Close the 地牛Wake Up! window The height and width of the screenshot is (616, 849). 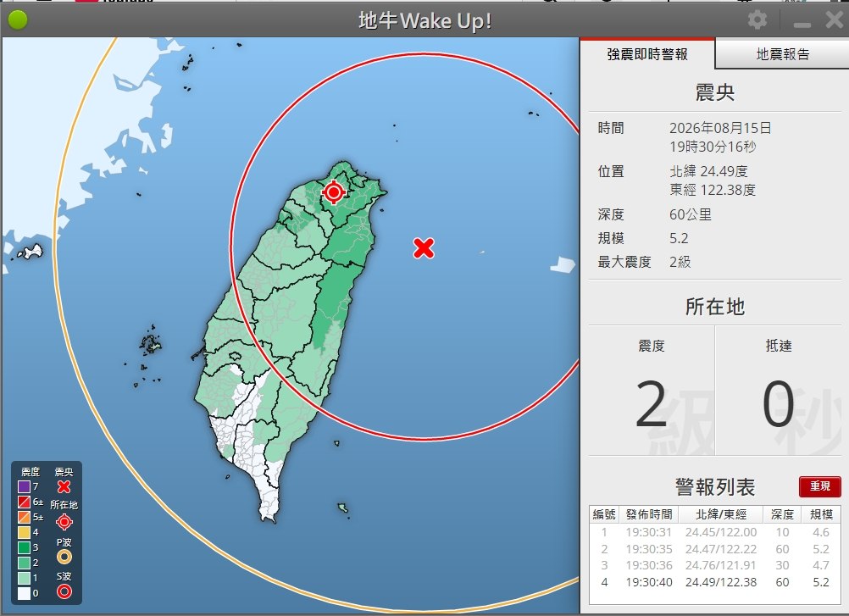[x=835, y=20]
